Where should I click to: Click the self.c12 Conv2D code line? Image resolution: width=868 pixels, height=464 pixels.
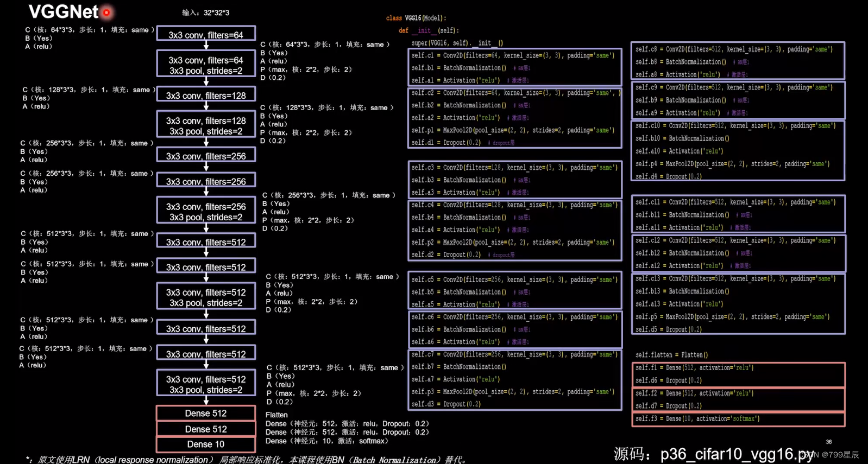[x=735, y=240]
